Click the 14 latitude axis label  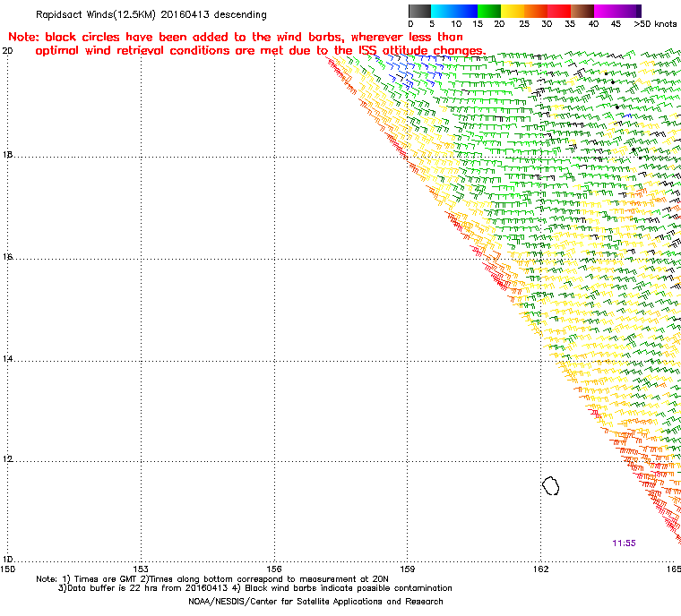tap(7, 359)
